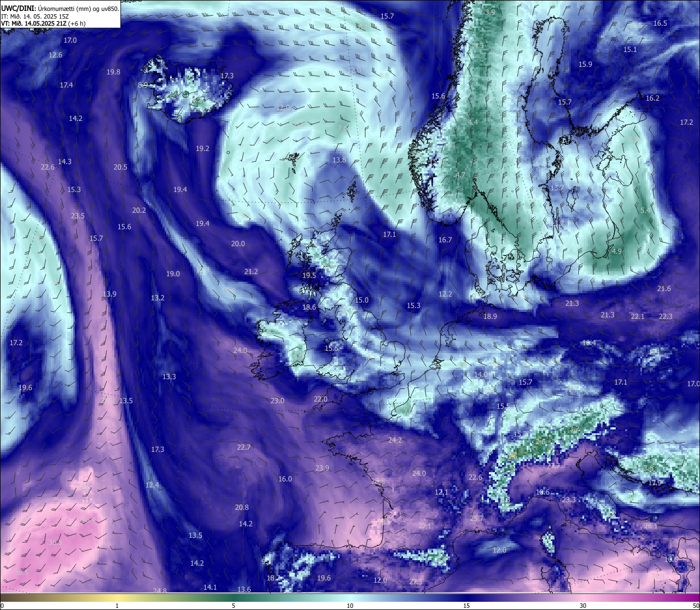Click the map value 18.9
Image resolution: width=700 pixels, height=610 pixels.
(x=490, y=316)
